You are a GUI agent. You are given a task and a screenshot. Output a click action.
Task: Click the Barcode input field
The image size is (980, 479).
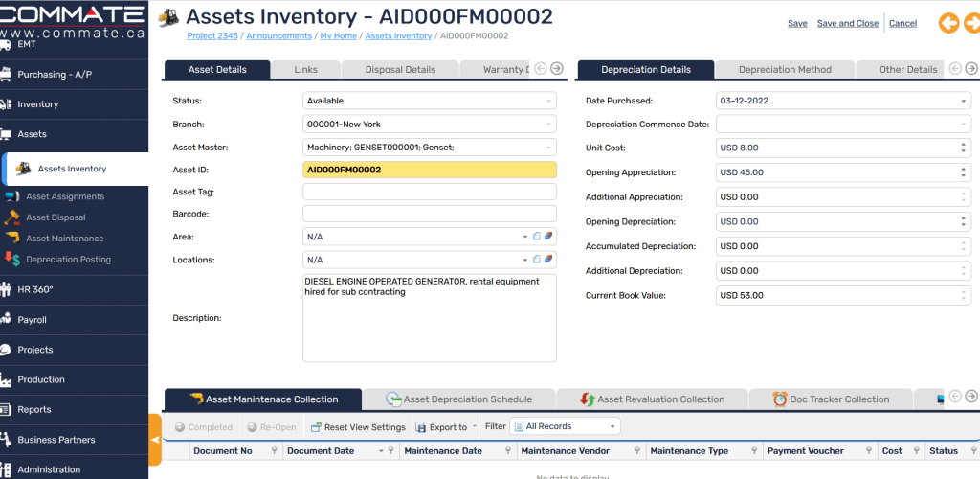click(x=430, y=214)
